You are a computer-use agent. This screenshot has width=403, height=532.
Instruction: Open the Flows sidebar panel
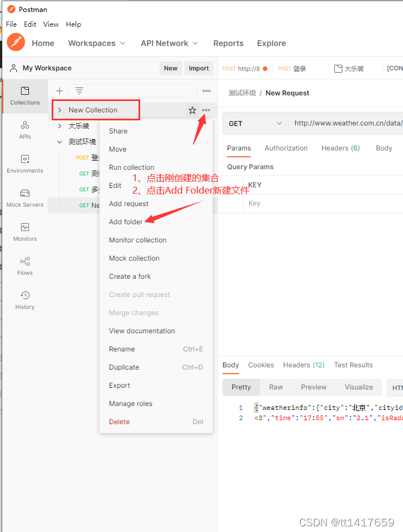pyautogui.click(x=25, y=266)
